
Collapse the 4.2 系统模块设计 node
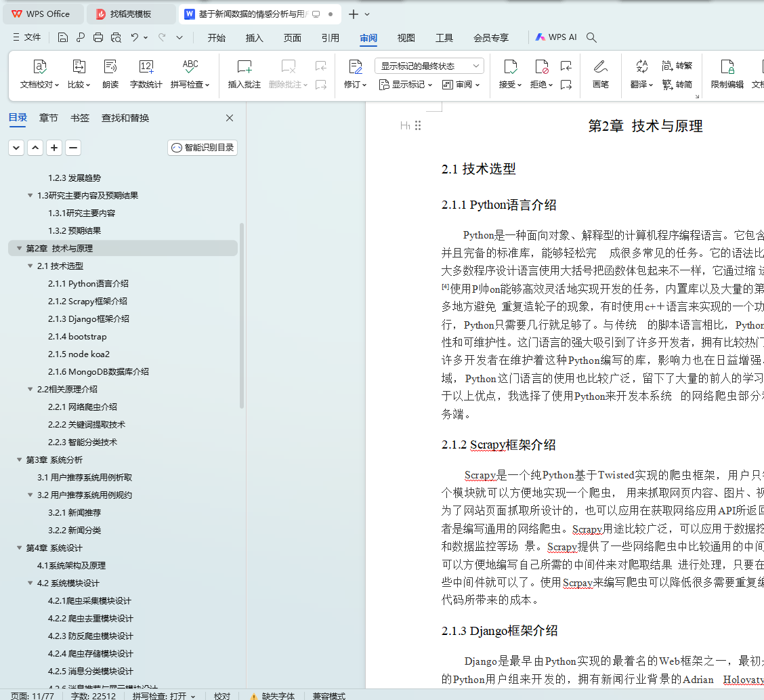(30, 583)
